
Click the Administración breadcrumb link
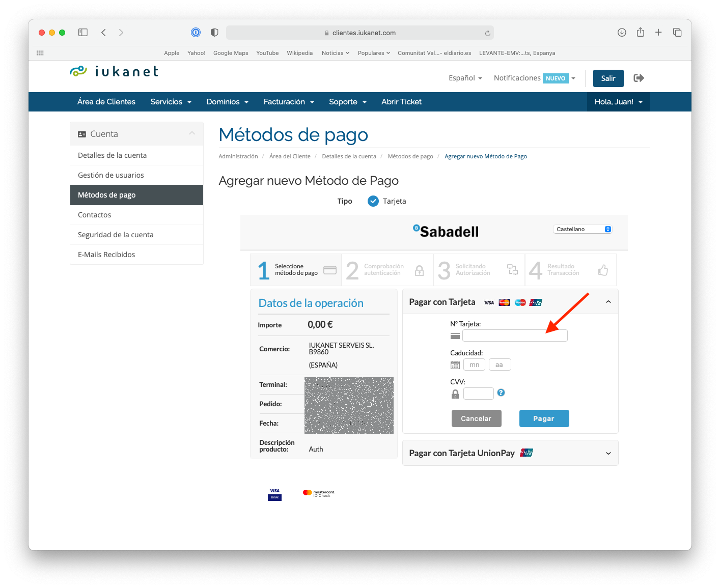(x=238, y=156)
